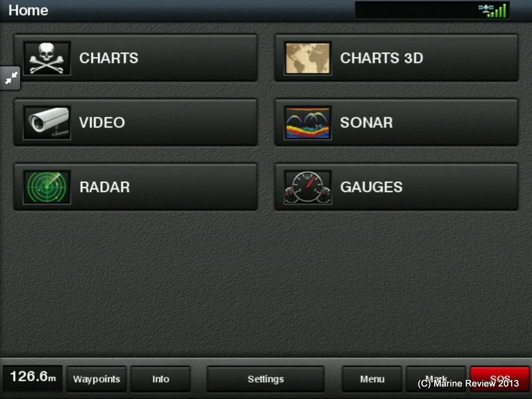The height and width of the screenshot is (399, 532).
Task: Open the GAUGES screen button
Action: 396,187
